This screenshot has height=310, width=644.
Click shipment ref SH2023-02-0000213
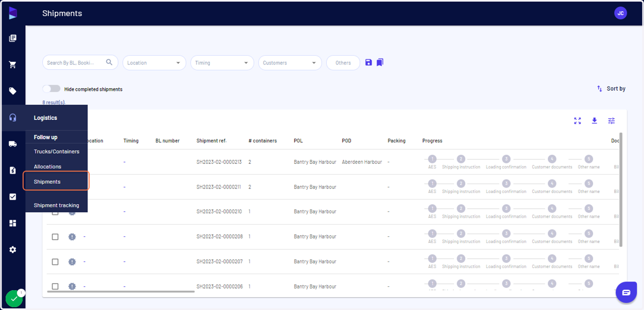[x=219, y=162]
